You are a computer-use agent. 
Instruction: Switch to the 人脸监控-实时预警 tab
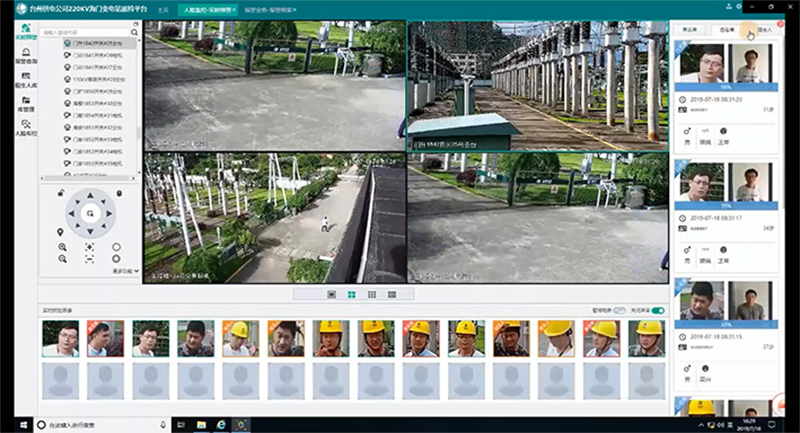(x=207, y=10)
